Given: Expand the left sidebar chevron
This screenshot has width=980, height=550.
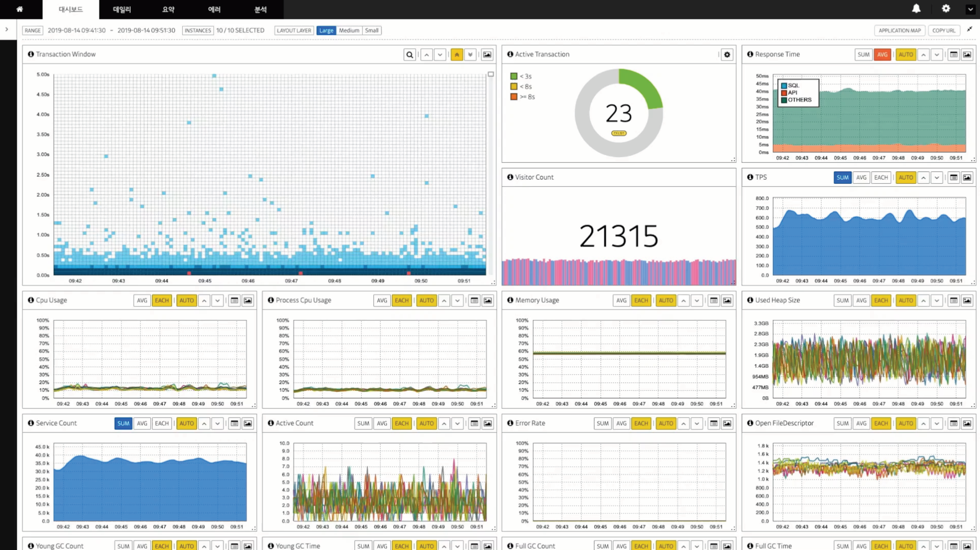Looking at the screenshot, I should pos(7,29).
